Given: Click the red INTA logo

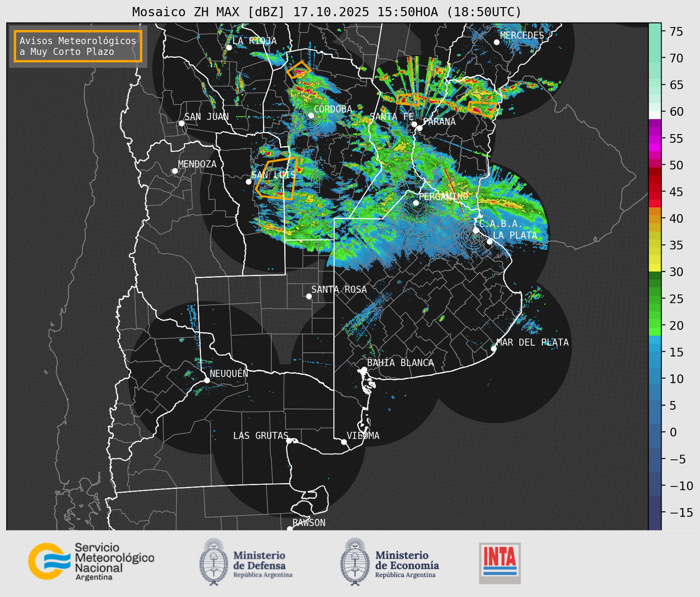Looking at the screenshot, I should [x=500, y=563].
